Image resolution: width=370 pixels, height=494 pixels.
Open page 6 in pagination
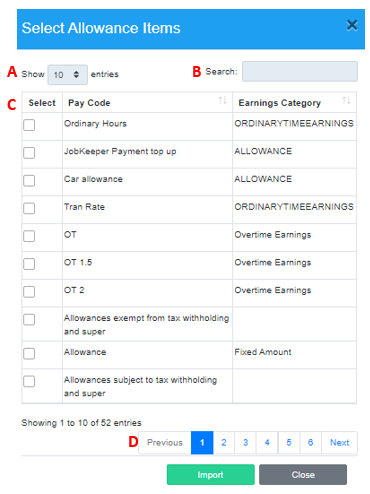pyautogui.click(x=310, y=443)
